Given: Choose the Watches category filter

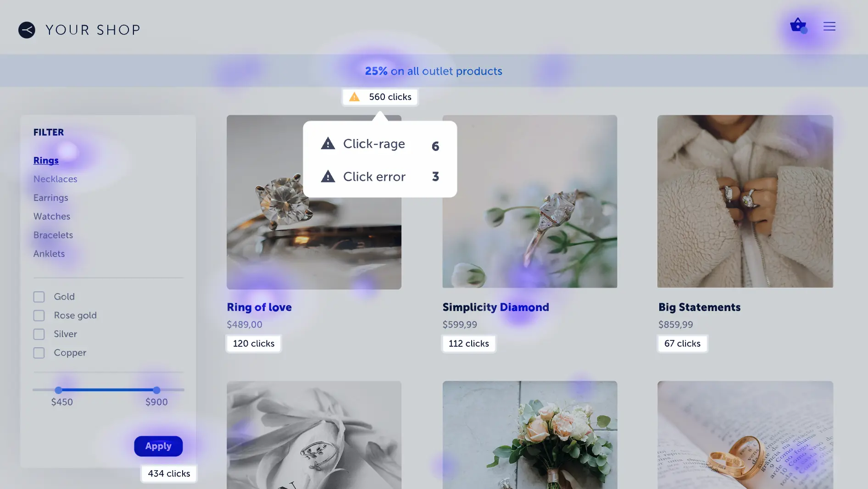Looking at the screenshot, I should click(x=51, y=216).
